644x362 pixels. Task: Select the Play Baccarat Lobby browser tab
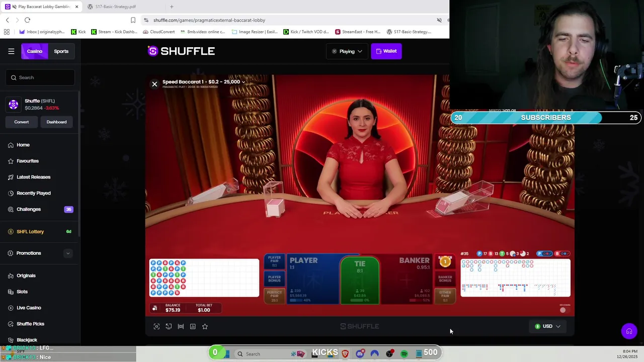[x=42, y=7]
